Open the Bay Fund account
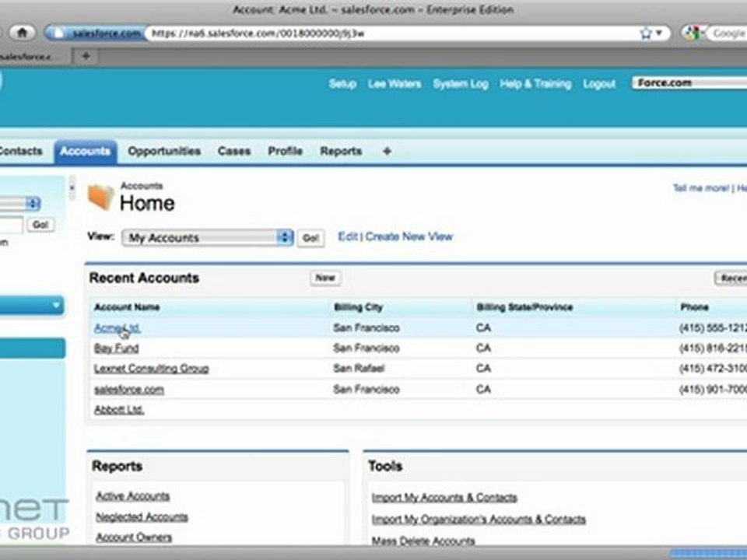 click(116, 348)
